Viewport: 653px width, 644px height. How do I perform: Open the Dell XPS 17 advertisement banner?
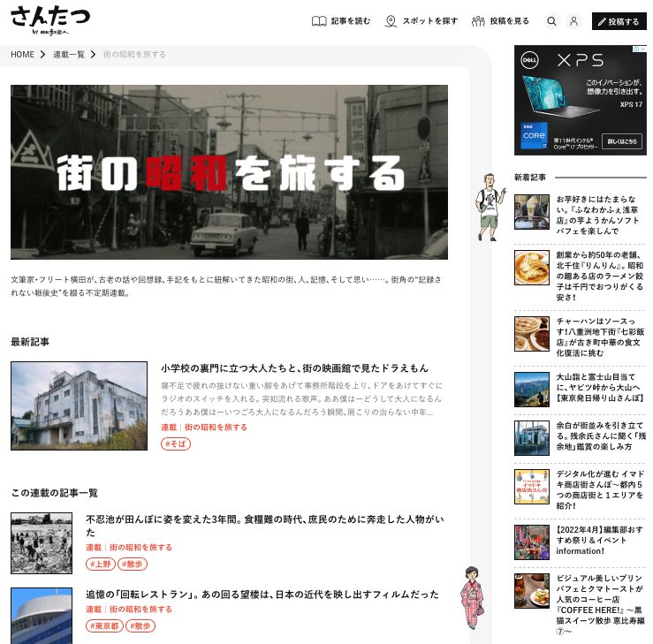pos(580,100)
